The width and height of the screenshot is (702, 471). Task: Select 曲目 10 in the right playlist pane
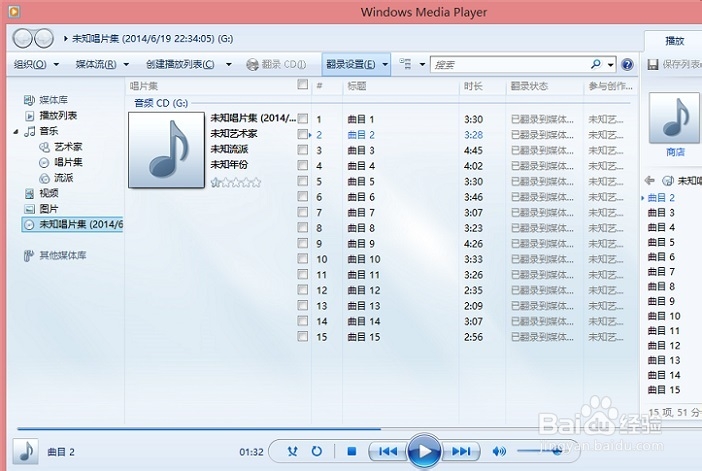(x=664, y=316)
